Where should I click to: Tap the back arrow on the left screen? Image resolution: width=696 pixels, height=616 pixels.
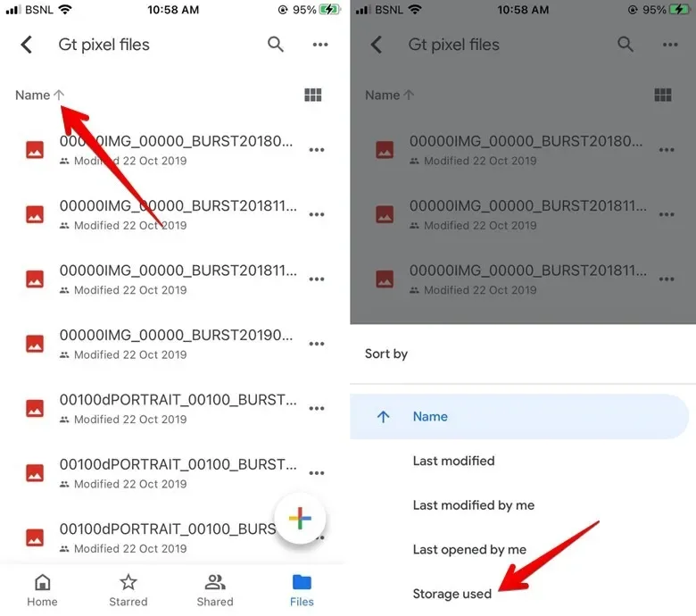pos(27,45)
